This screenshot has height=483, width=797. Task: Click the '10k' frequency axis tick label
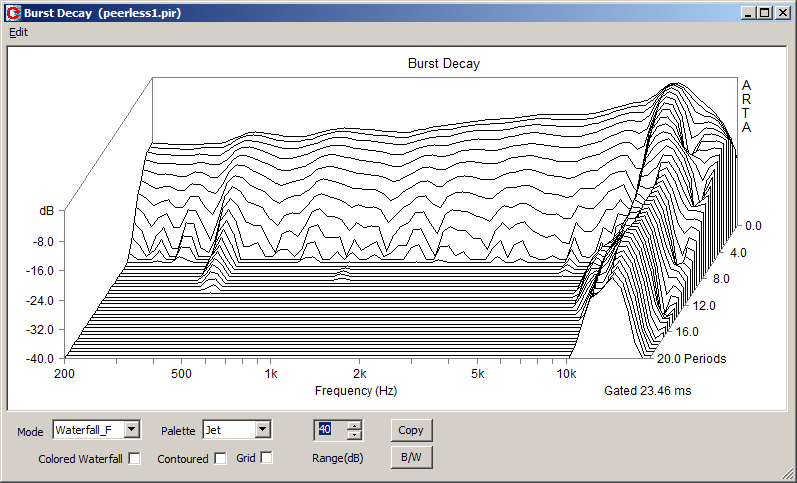(x=566, y=374)
